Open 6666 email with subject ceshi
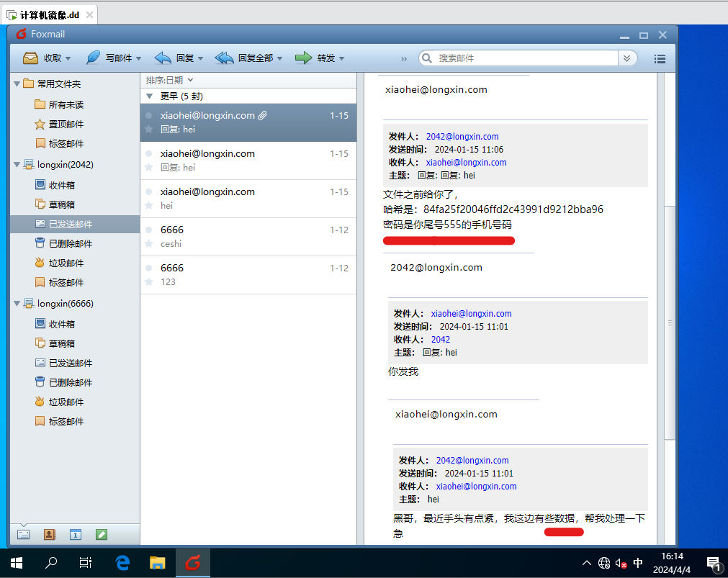 248,237
